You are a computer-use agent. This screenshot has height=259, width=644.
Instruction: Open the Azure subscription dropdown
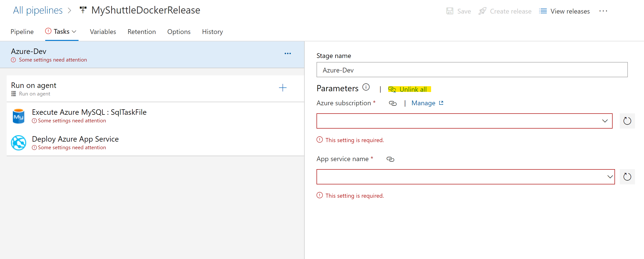click(464, 121)
